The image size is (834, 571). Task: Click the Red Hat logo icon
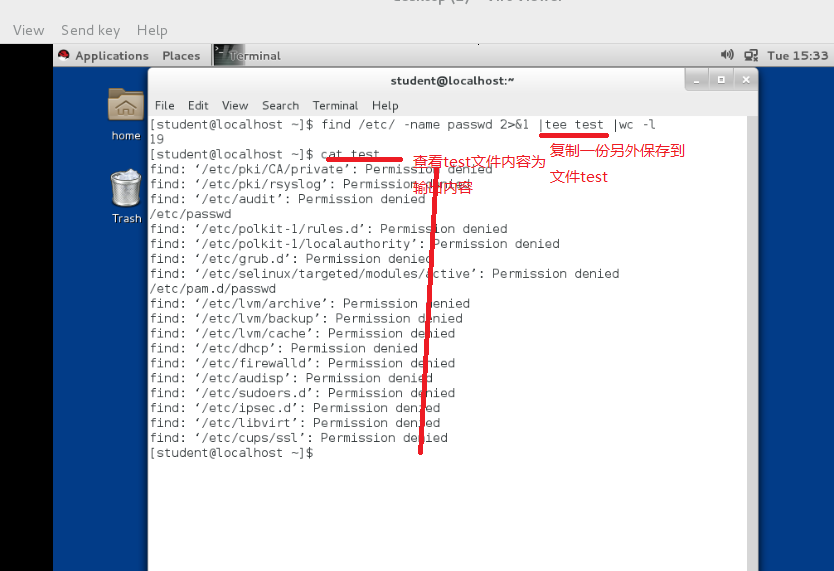click(x=64, y=55)
